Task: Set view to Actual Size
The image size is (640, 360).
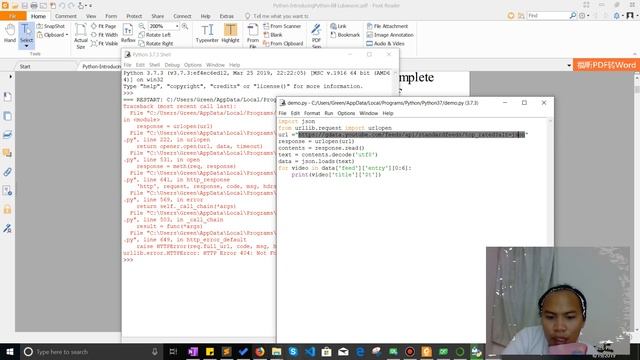Action: [x=81, y=36]
